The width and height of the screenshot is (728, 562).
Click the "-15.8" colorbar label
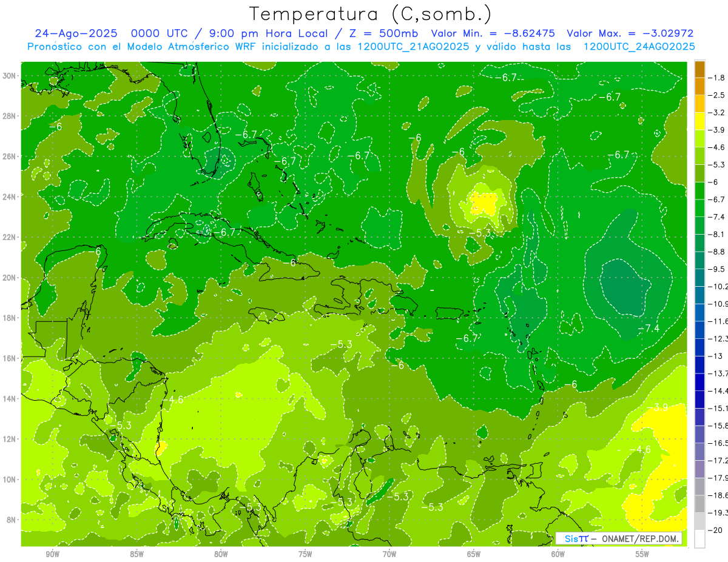[x=718, y=426]
